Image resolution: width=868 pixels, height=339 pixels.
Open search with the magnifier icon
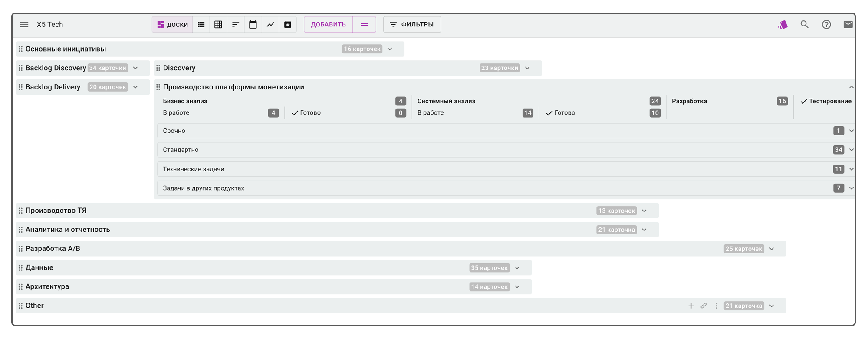click(x=805, y=25)
